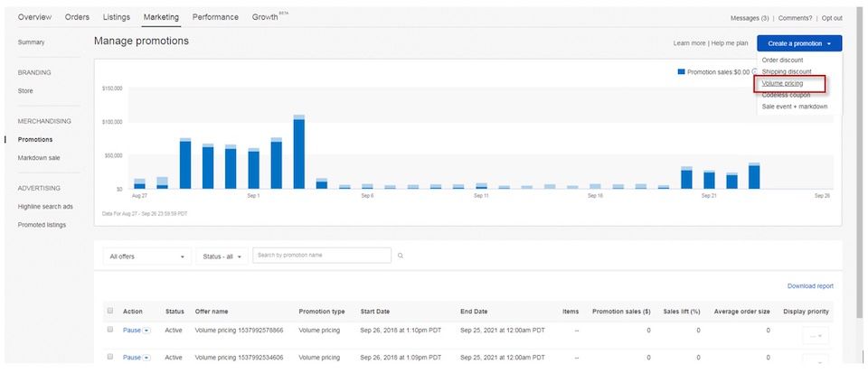
Task: Choose Volume pricing from the promotion menu
Action: pos(782,83)
